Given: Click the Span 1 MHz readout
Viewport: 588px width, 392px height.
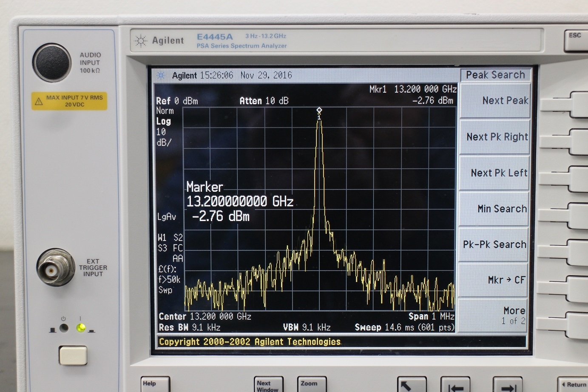Looking at the screenshot, I should point(432,316).
